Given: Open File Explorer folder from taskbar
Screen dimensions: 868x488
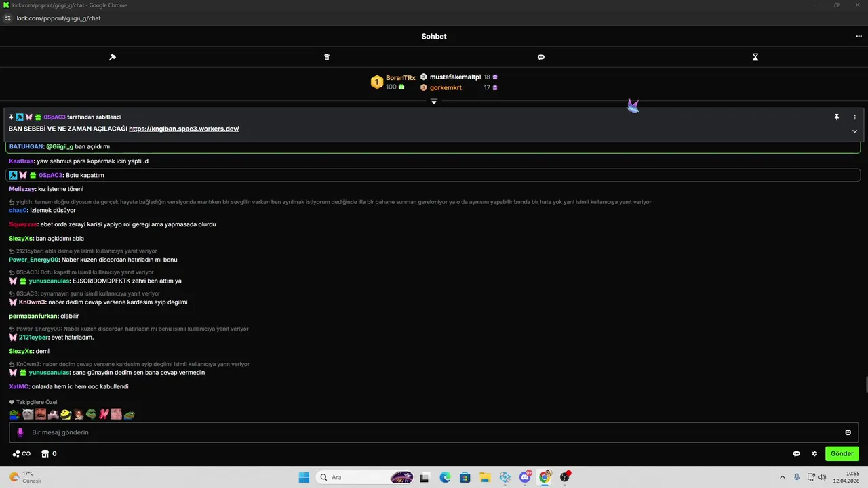Looking at the screenshot, I should [x=485, y=477].
